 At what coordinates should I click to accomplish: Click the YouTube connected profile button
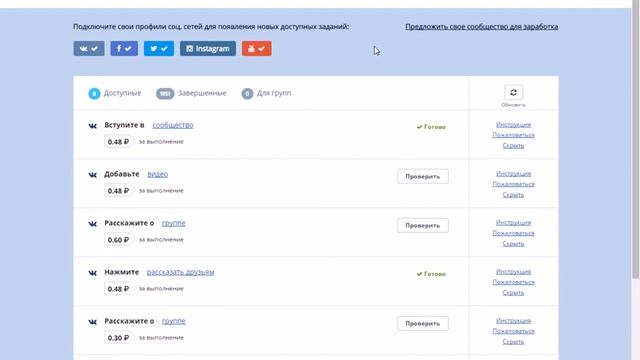(257, 49)
